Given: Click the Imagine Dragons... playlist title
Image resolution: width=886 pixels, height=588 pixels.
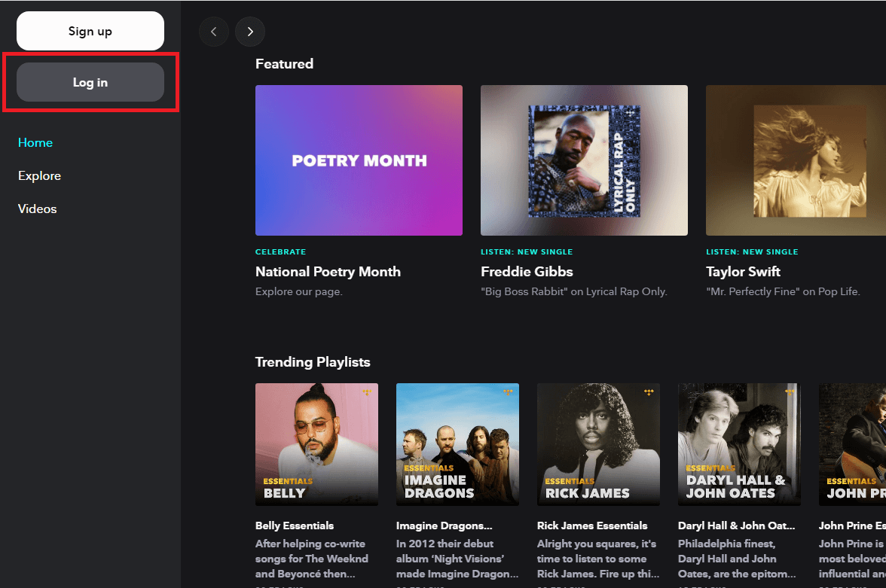Looking at the screenshot, I should click(445, 526).
